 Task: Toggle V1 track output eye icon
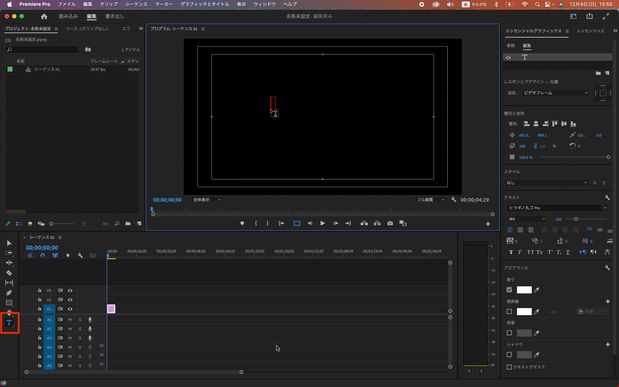70,309
